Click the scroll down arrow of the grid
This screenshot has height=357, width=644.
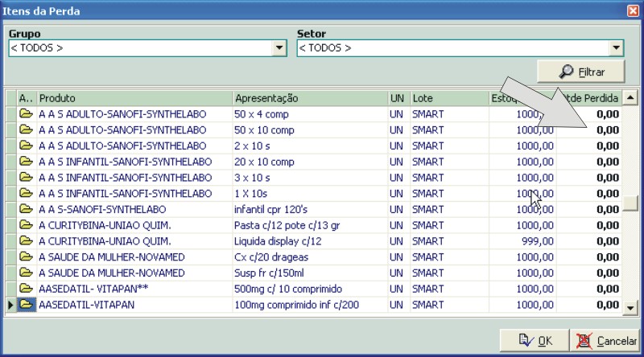630,307
